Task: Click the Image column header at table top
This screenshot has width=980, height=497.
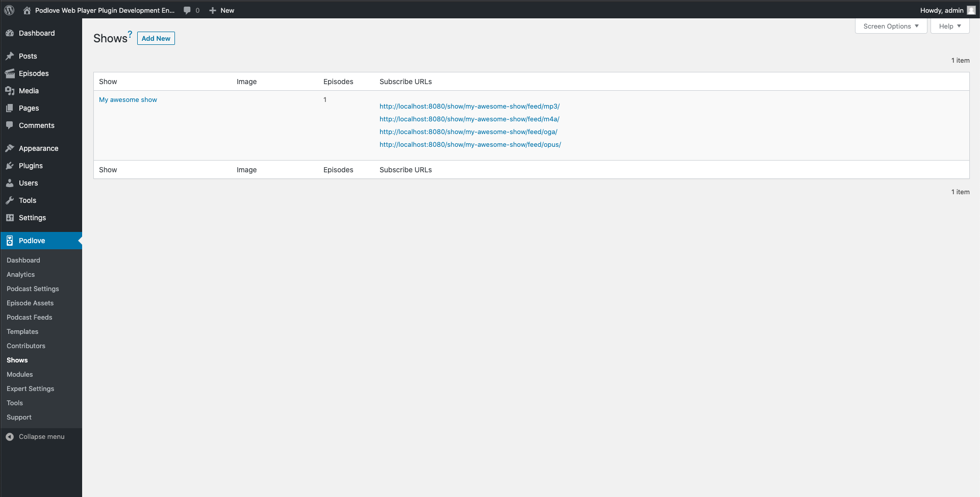Action: coord(246,82)
